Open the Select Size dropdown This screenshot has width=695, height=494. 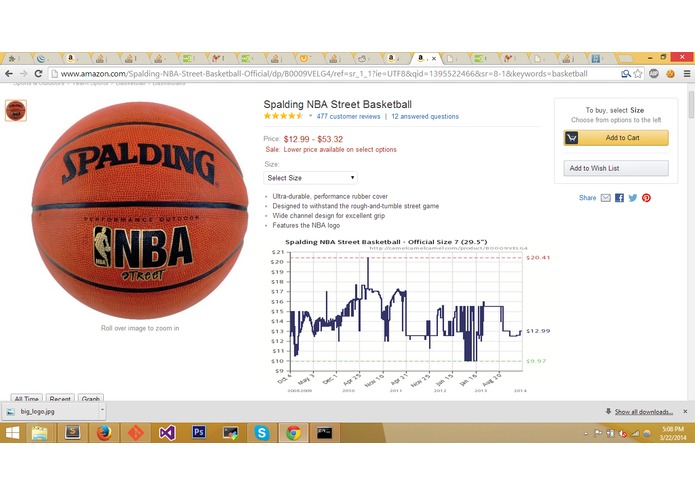[310, 178]
